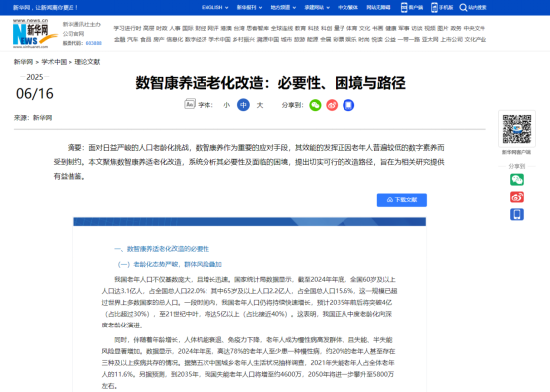Screen dimensions: 550x392
Task: Set font size to 大 (large)
Action: pyautogui.click(x=260, y=105)
